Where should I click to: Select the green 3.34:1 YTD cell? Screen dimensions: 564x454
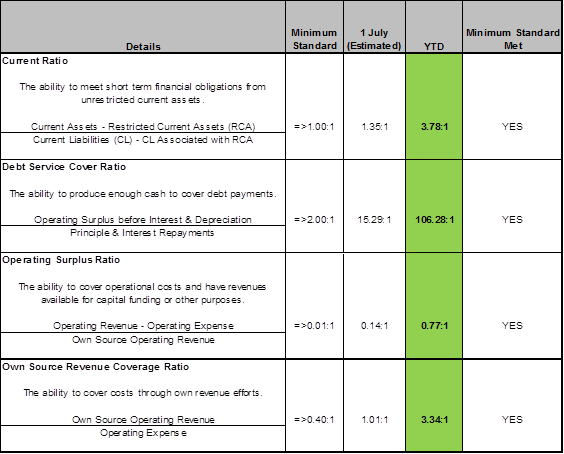[x=434, y=405]
